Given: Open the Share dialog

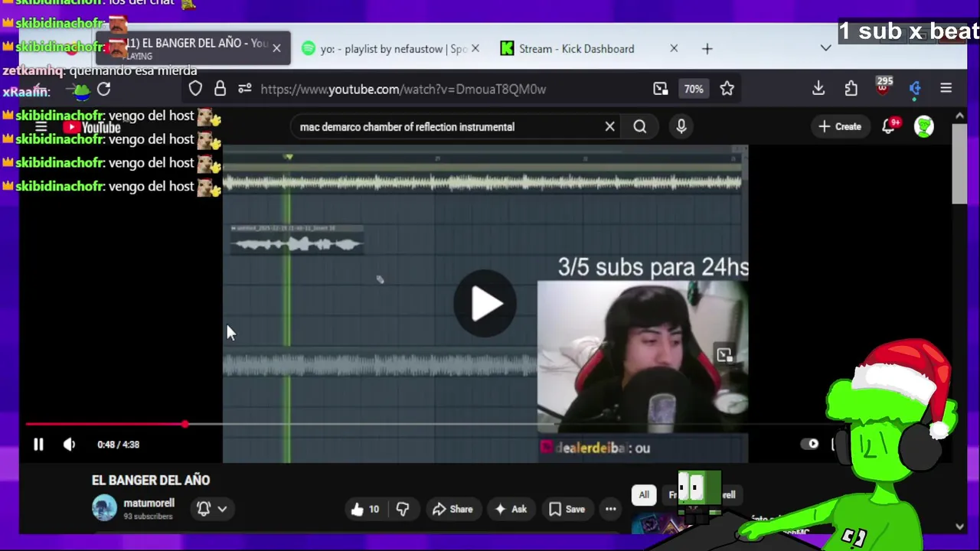Looking at the screenshot, I should click(452, 509).
